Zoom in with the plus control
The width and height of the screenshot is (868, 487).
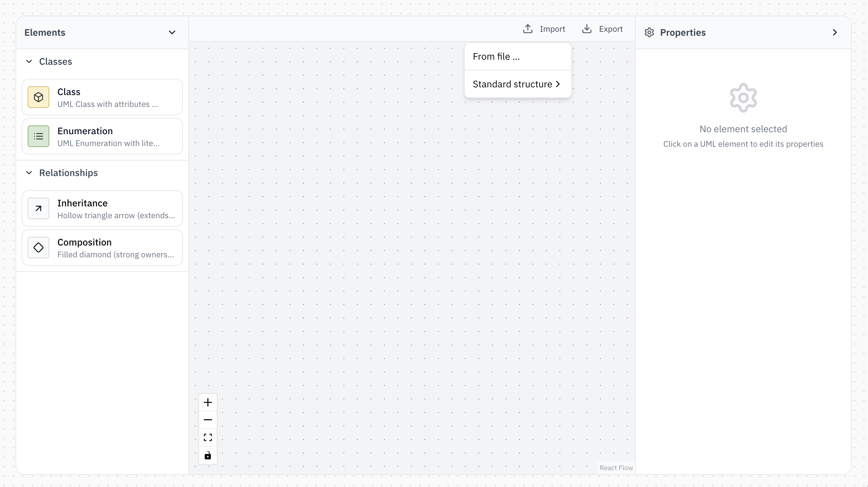point(208,402)
